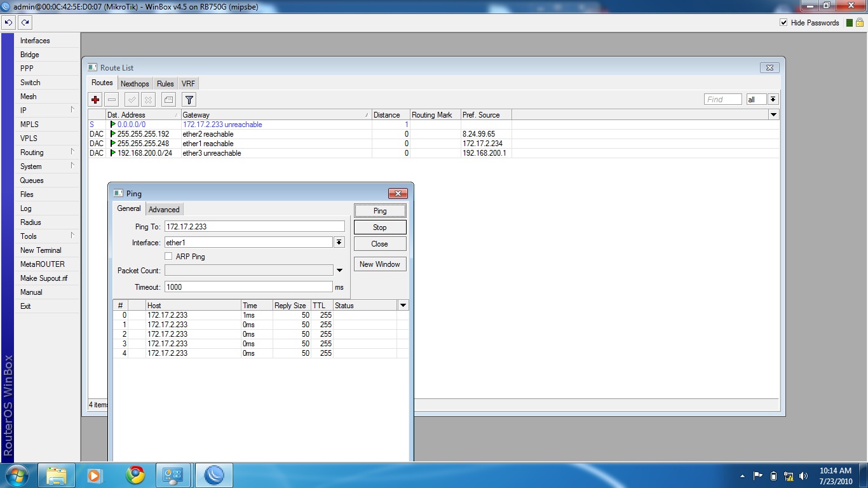Screen dimensions: 868x488
Task: Click the Timeout input field
Action: tap(248, 287)
